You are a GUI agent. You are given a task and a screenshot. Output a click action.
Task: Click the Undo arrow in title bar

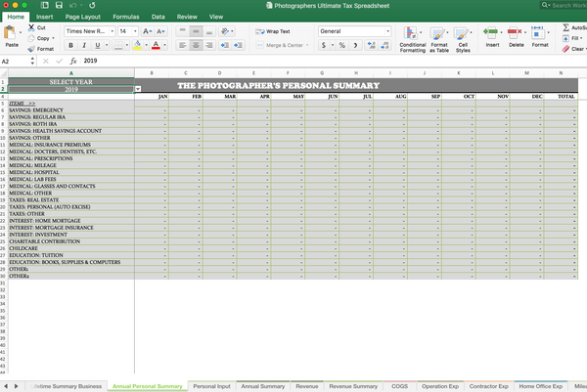coord(73,5)
